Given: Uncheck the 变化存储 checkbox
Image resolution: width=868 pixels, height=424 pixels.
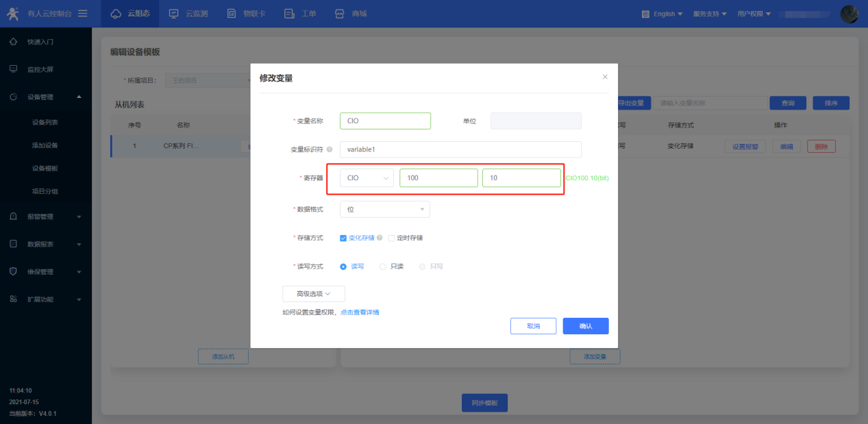Looking at the screenshot, I should click(343, 238).
